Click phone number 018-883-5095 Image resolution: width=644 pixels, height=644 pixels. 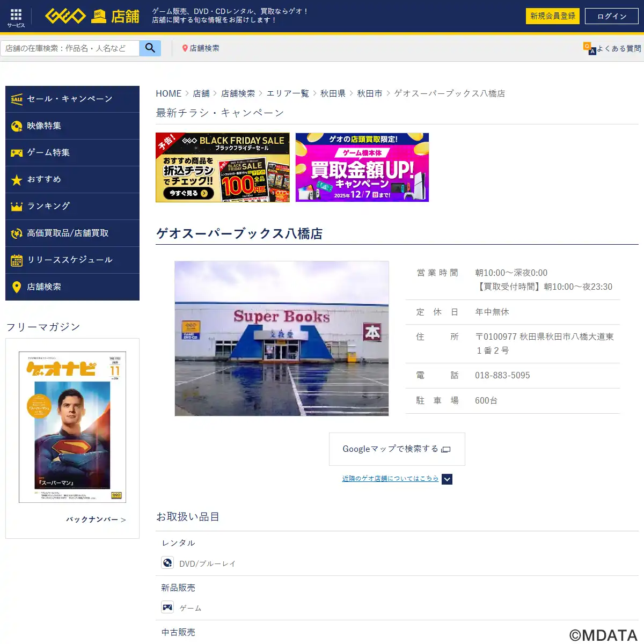502,376
